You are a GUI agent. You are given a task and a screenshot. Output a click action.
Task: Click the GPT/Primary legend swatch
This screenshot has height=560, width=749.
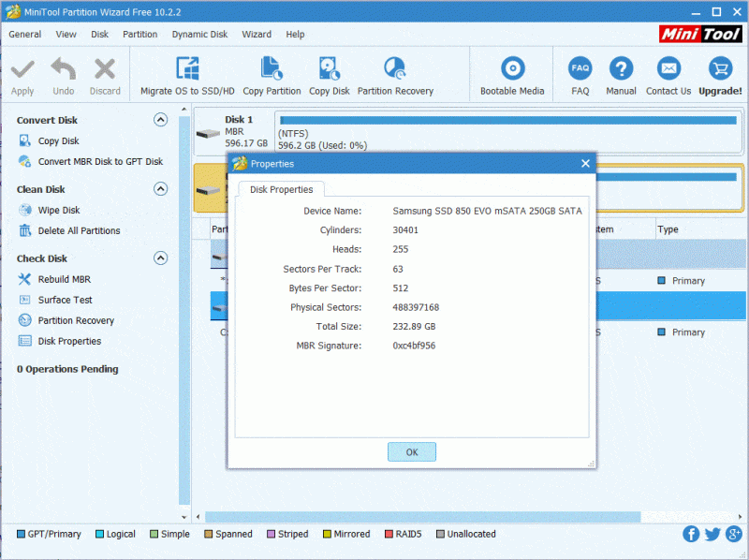click(21, 534)
